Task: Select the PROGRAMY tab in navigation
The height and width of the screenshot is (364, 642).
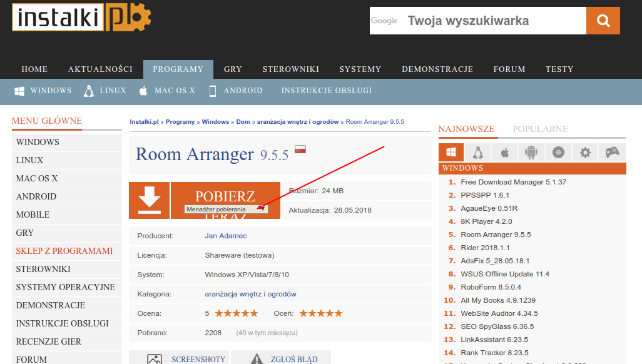Action: coord(178,69)
